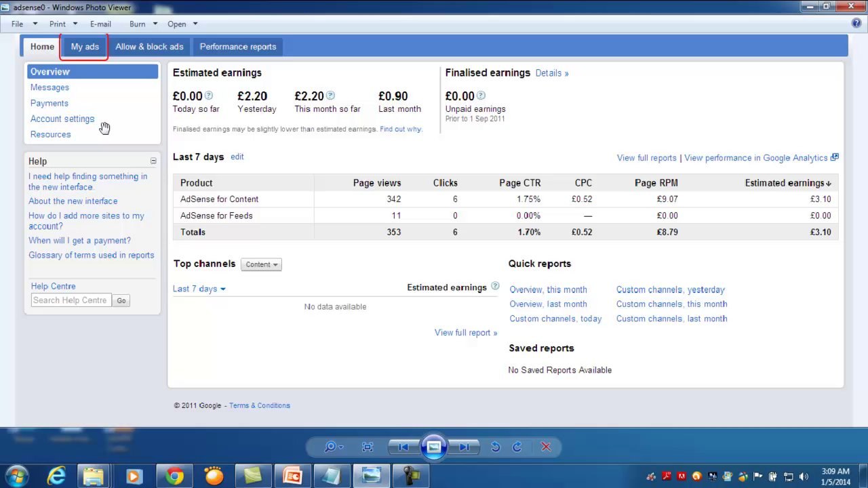Rotate the image counterclockwise

[x=496, y=447]
